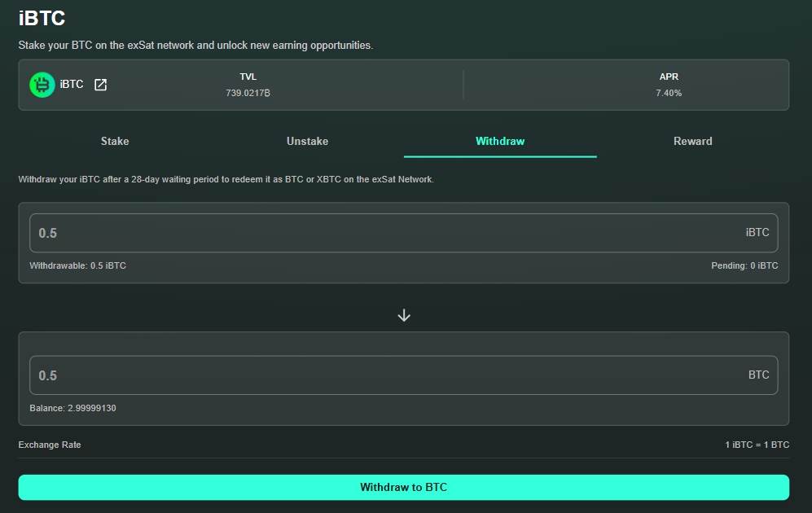Image resolution: width=812 pixels, height=513 pixels.
Task: Click the green iBTC coin logo
Action: coord(42,85)
